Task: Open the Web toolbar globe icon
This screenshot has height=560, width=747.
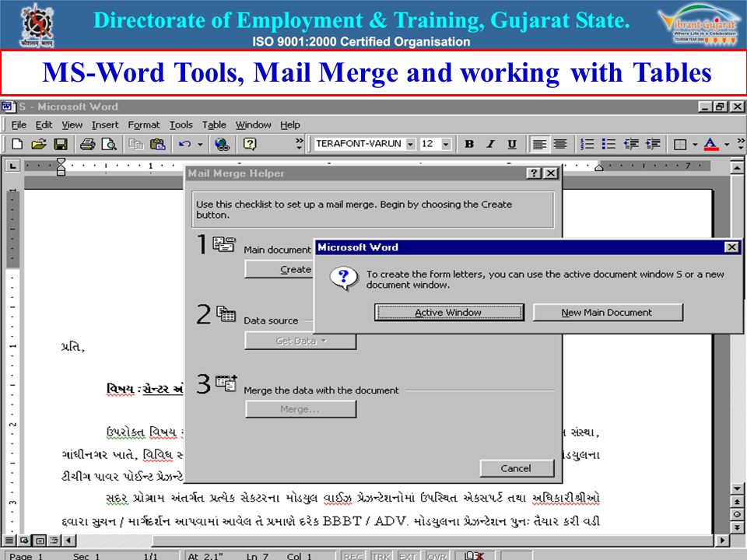Action: click(x=222, y=144)
